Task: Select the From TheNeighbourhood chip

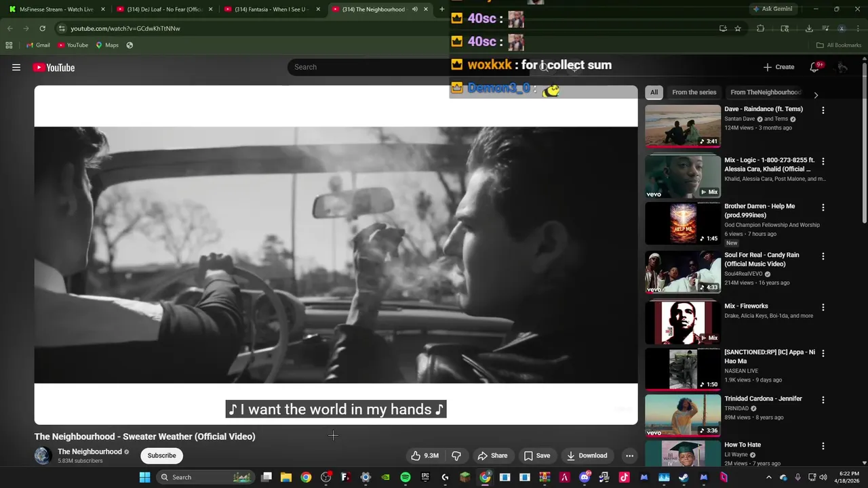Action: click(766, 92)
